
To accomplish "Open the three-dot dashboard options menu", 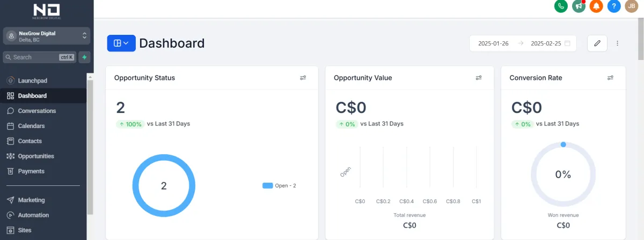I will point(617,43).
